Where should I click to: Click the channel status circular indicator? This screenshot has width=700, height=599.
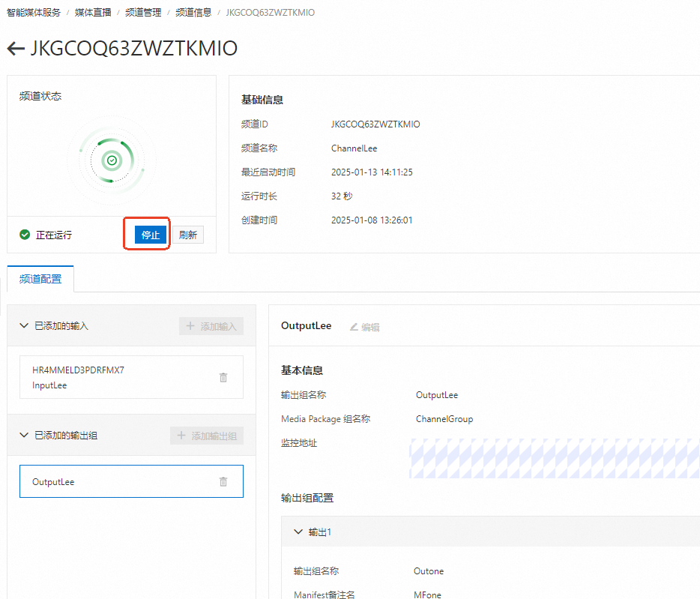[x=112, y=160]
